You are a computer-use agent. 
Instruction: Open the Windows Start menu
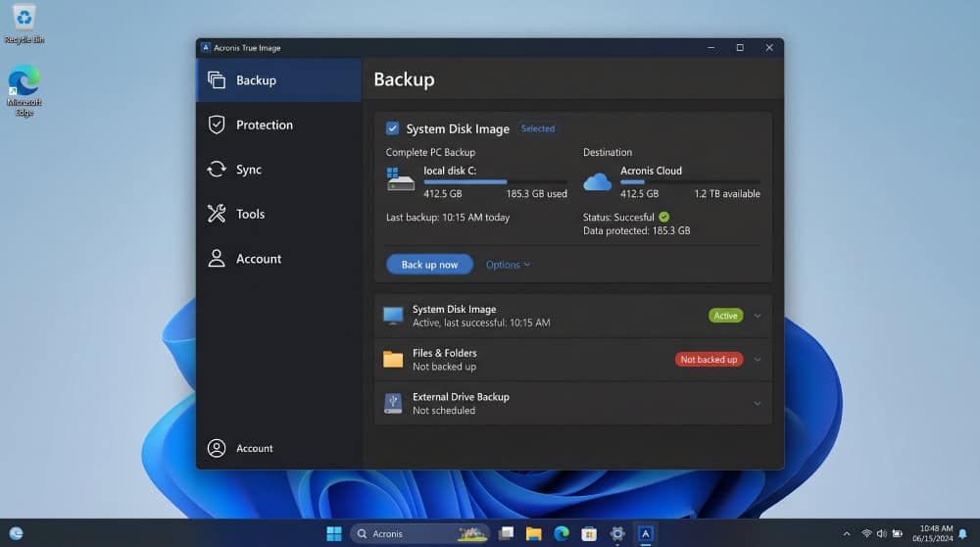tap(334, 533)
